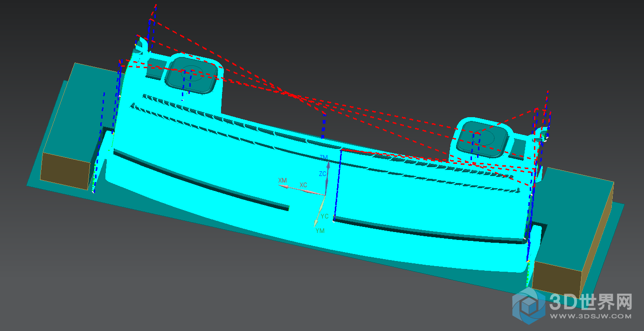Click the ZC axis label
Viewport: 644px width, 331px height.
pyautogui.click(x=323, y=174)
